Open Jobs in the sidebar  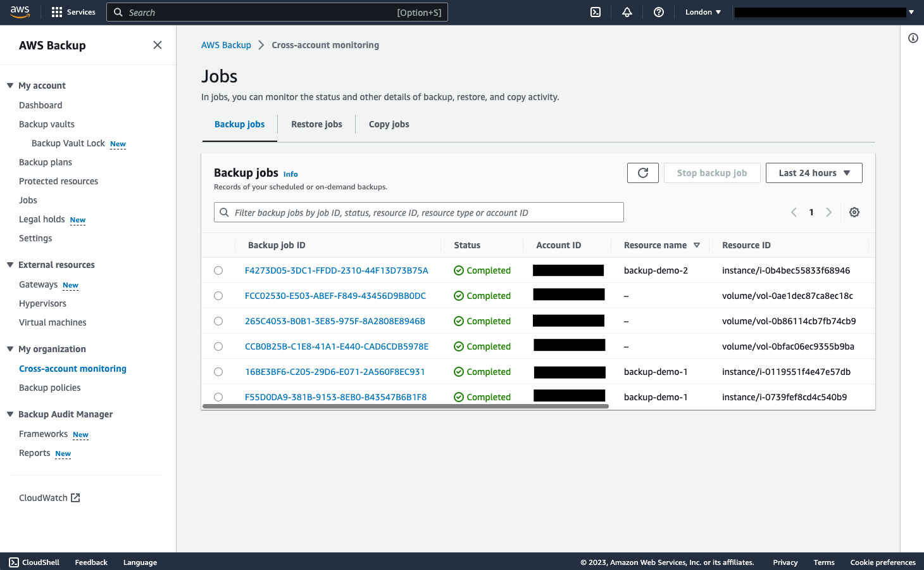(28, 200)
